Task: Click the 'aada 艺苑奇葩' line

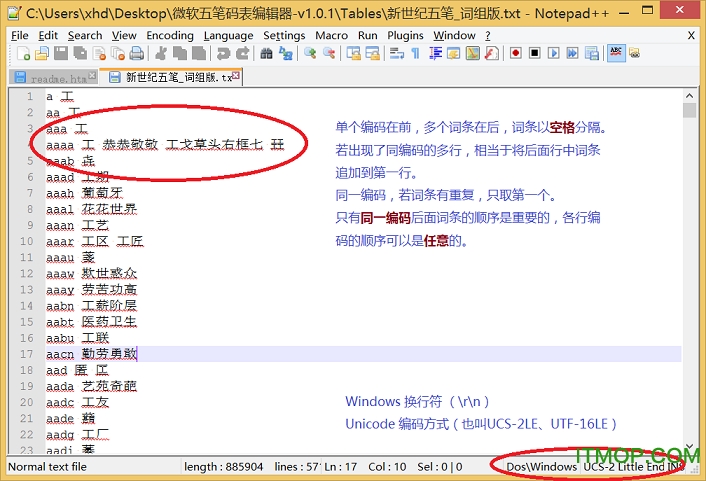Action: [91, 386]
